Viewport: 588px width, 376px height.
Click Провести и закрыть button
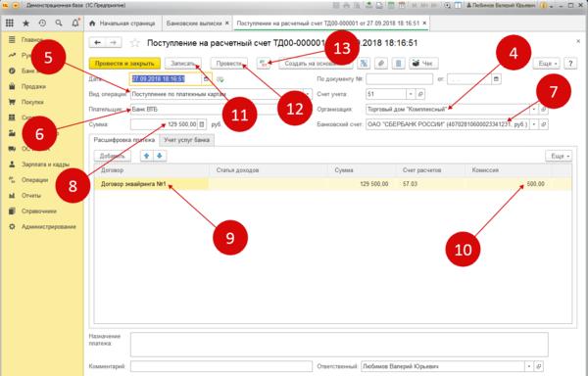pyautogui.click(x=124, y=64)
